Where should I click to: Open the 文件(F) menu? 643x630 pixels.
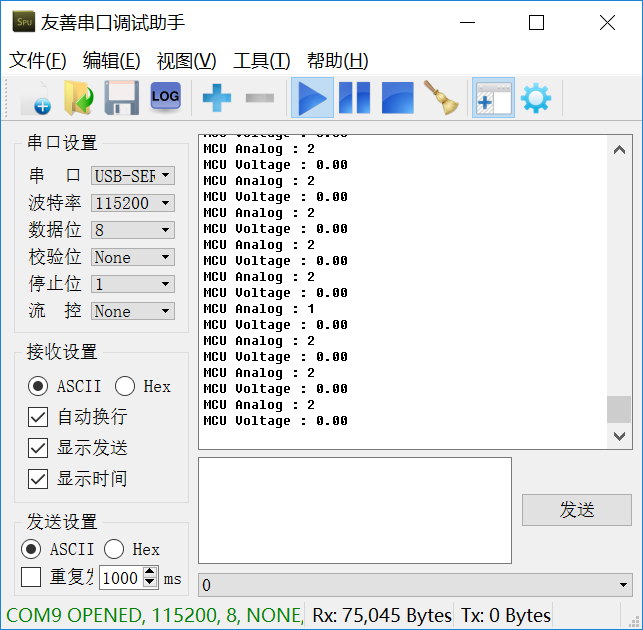[38, 61]
